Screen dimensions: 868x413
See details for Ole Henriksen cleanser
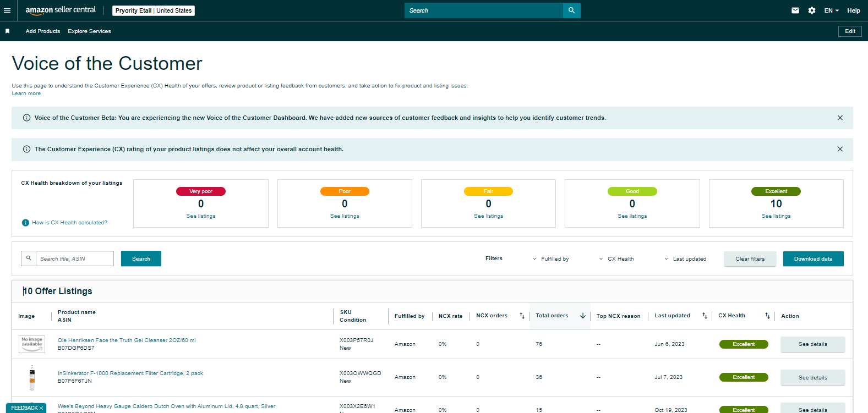813,344
